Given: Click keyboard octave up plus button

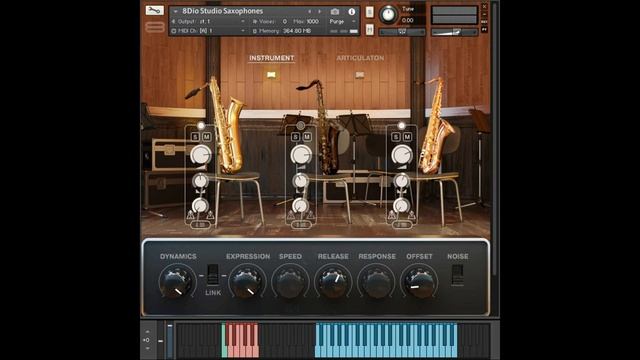Looking at the screenshot, I should (x=147, y=331).
